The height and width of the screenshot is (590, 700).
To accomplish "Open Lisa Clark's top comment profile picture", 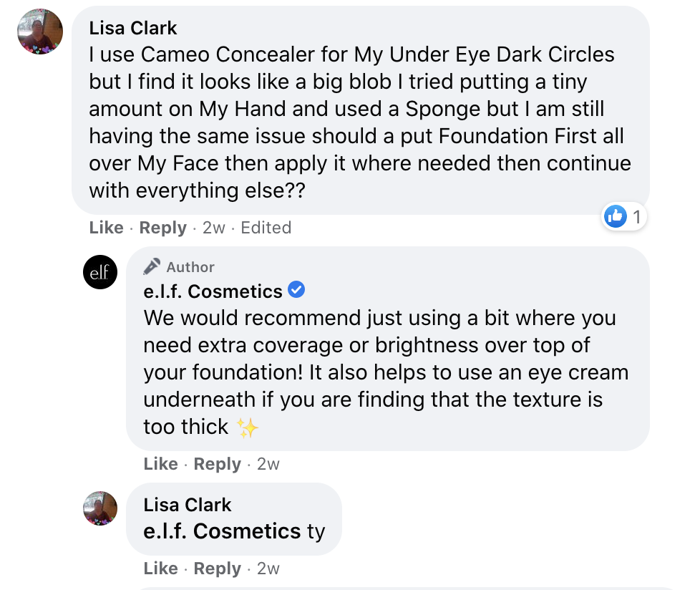I will tap(40, 32).
